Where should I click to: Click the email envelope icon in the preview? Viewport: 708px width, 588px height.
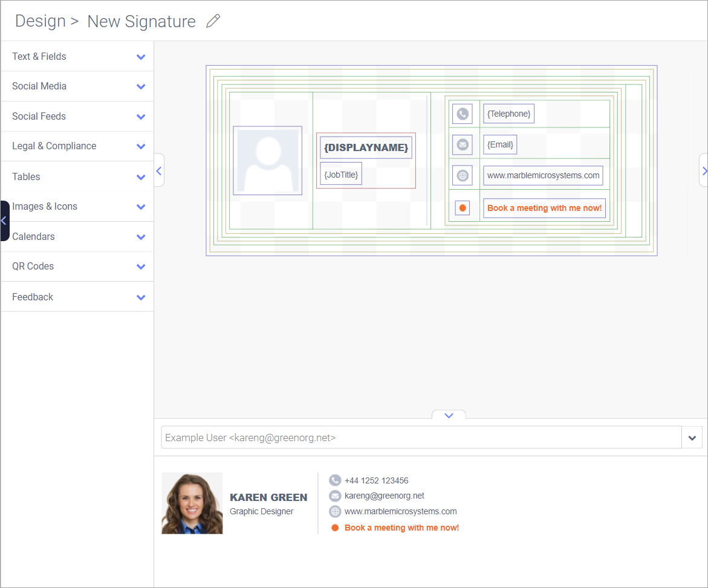click(x=335, y=496)
